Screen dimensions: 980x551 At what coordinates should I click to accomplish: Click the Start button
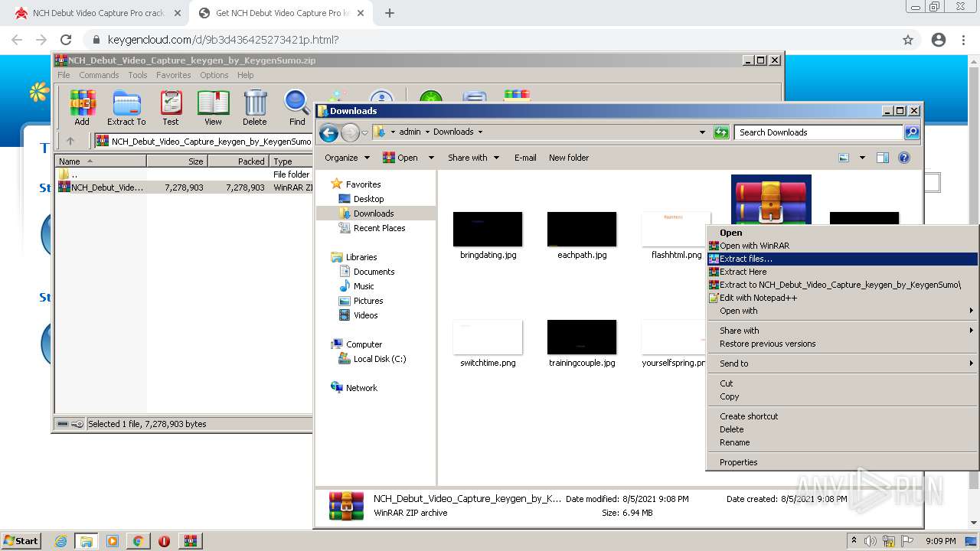coord(21,541)
